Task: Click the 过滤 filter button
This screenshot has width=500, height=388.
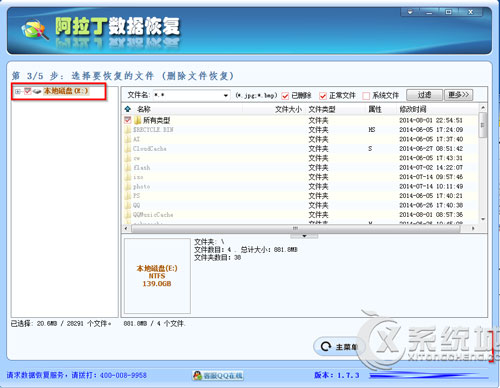Action: tap(424, 95)
